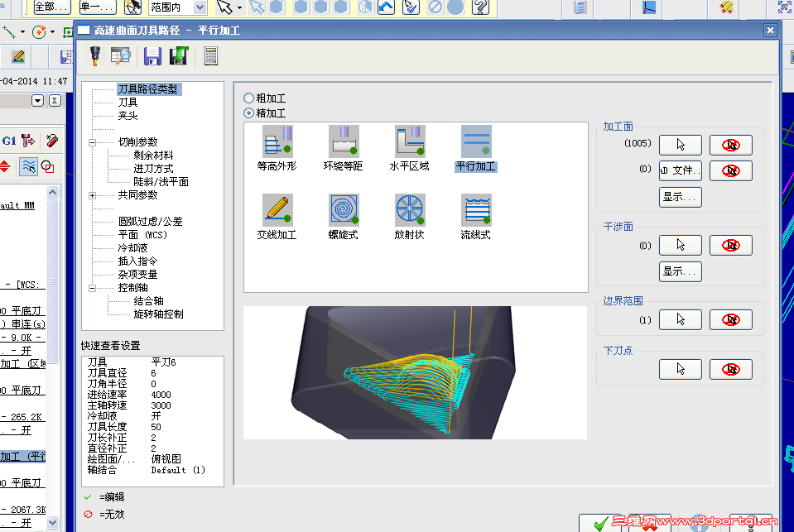Click the 显示 button under 加工面
The image size is (794, 532).
point(679,197)
